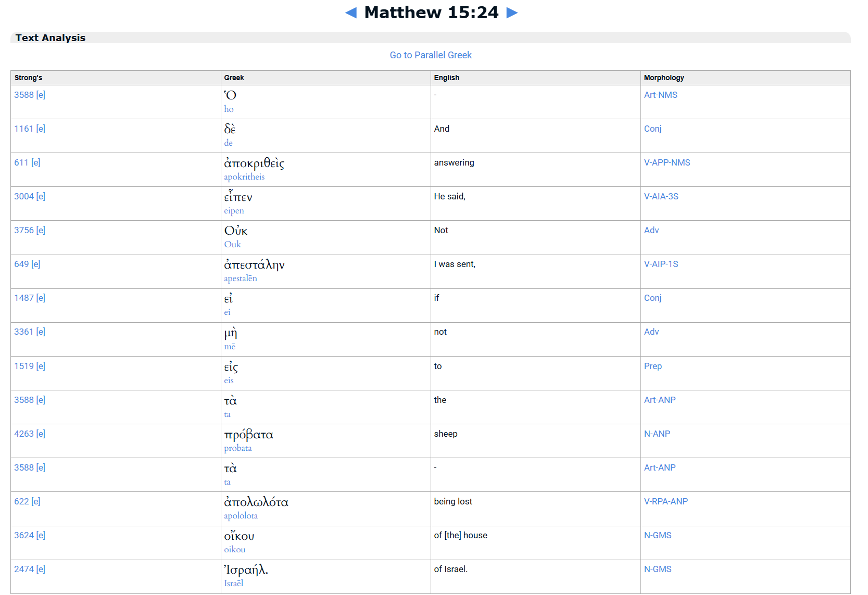The width and height of the screenshot is (868, 595).
Task: Open the Art-NMS morphology link
Action: pyautogui.click(x=660, y=95)
